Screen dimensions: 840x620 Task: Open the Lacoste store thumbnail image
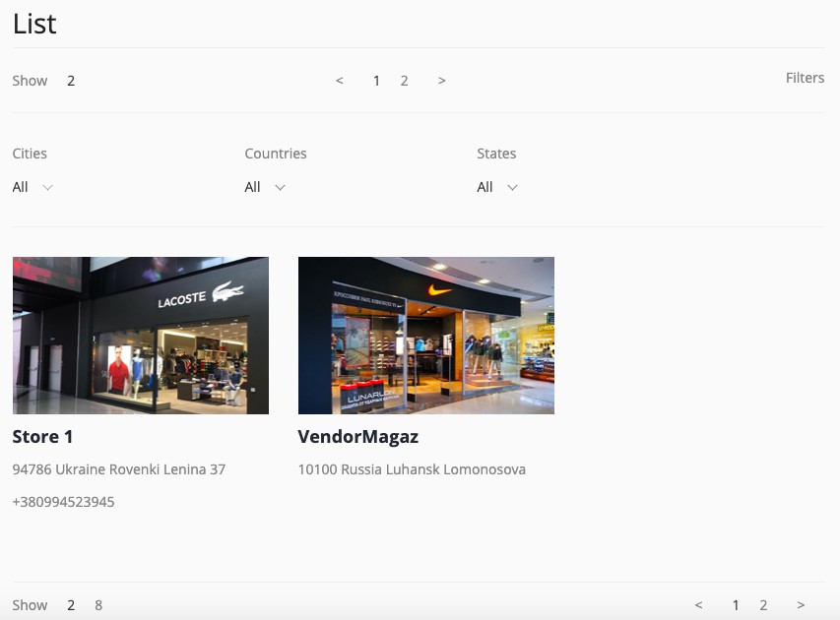point(141,336)
